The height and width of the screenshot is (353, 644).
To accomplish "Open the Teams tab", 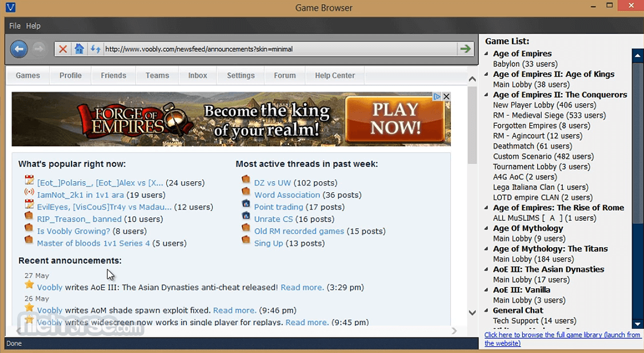I will click(x=157, y=76).
